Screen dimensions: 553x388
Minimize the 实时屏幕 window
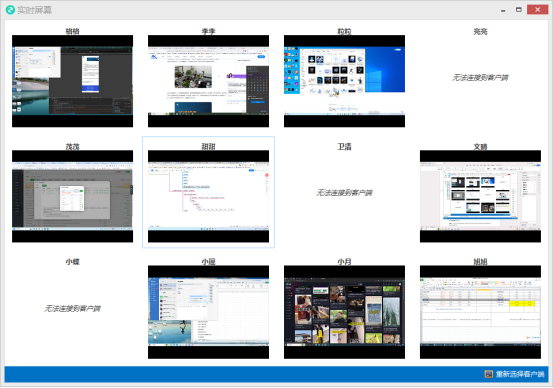[x=503, y=10]
